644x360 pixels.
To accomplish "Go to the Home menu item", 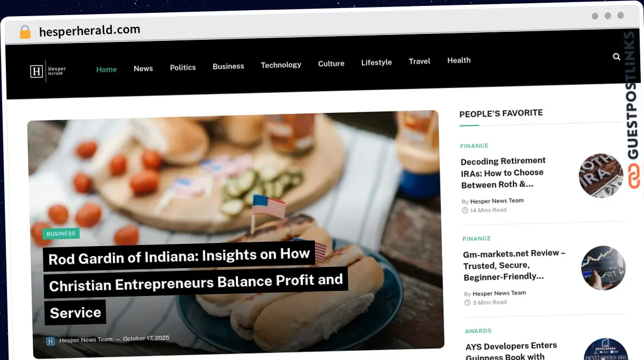I will [x=106, y=69].
